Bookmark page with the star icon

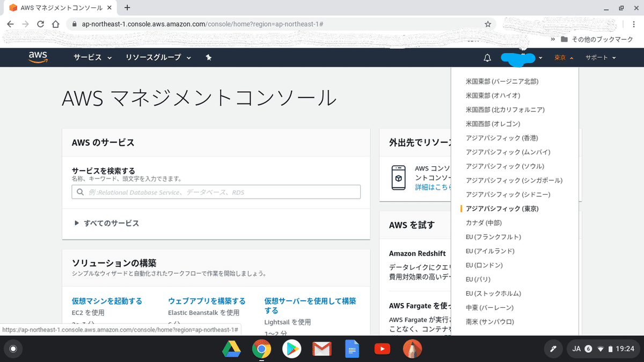click(487, 24)
